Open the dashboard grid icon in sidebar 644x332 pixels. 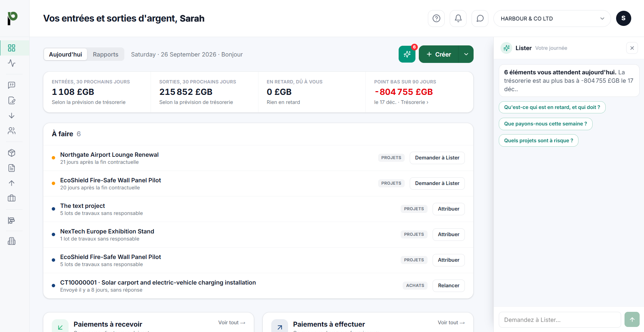(12, 48)
